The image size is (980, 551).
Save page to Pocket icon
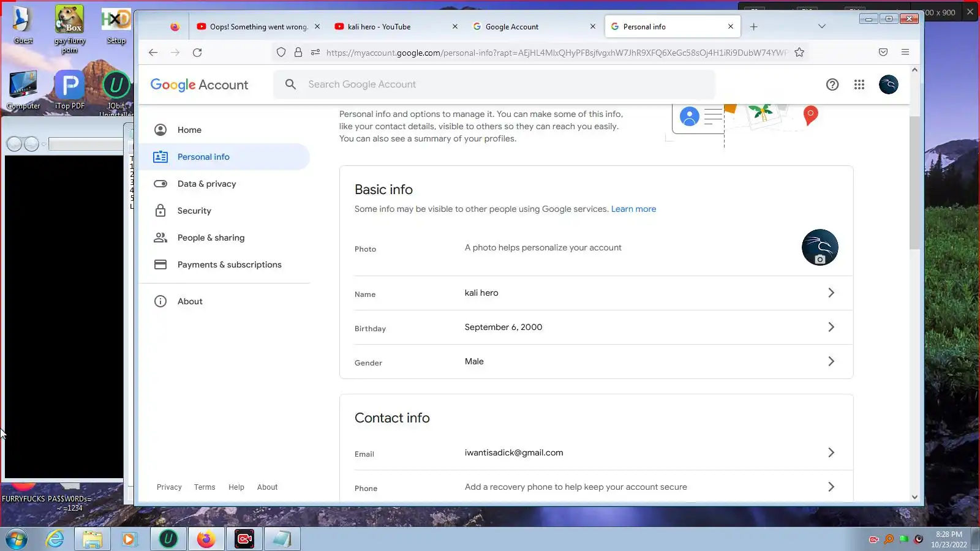[883, 53]
